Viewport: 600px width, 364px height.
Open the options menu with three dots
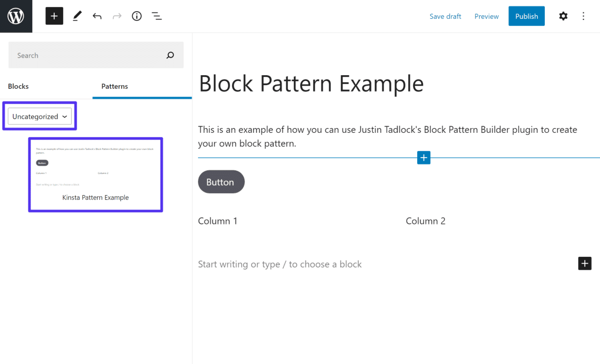coord(583,16)
